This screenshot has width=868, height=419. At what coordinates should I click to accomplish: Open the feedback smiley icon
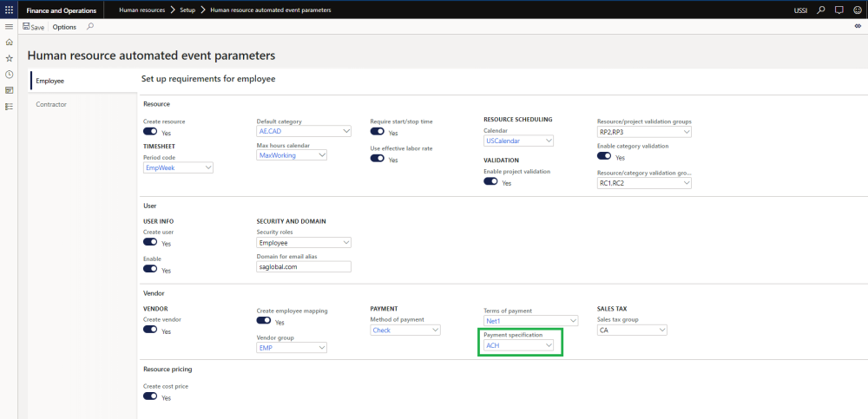[x=857, y=10]
